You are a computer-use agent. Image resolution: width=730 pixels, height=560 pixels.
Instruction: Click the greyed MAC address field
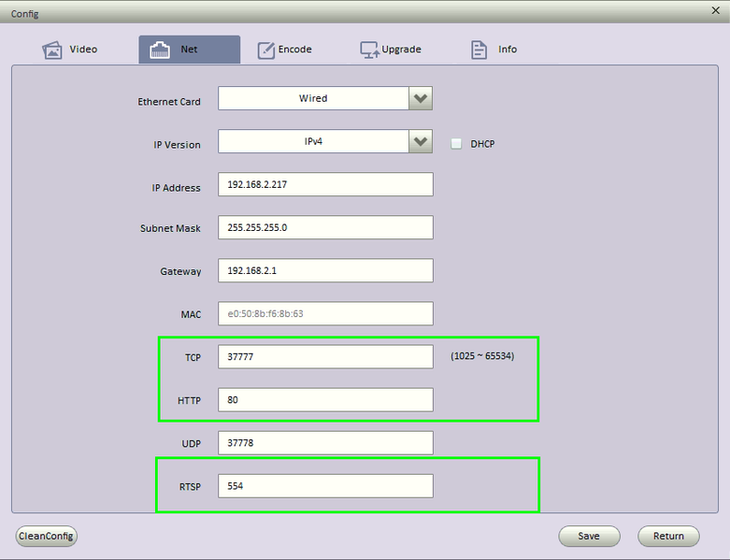click(x=325, y=314)
